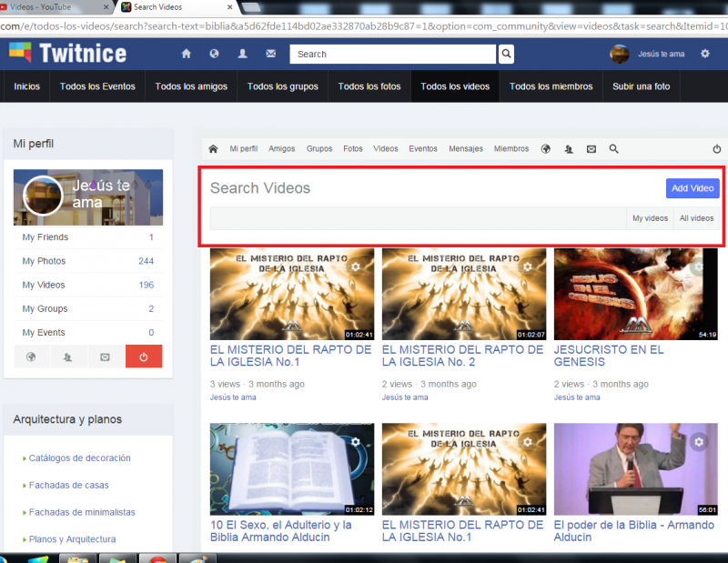Select Amigos in community toolbar
This screenshot has height=563, width=728.
click(282, 148)
